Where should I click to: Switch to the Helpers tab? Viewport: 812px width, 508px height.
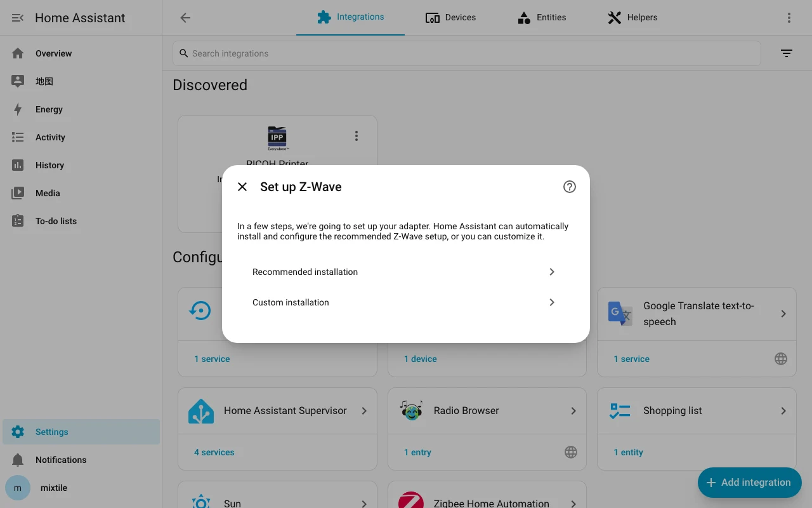632,18
